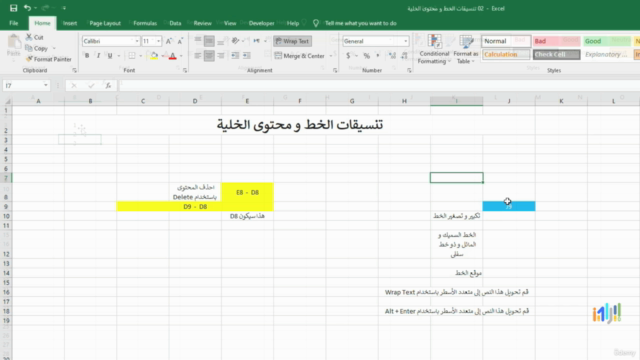This screenshot has width=640, height=360.
Task: Decrease font size with smaller A icon
Action: [180, 41]
